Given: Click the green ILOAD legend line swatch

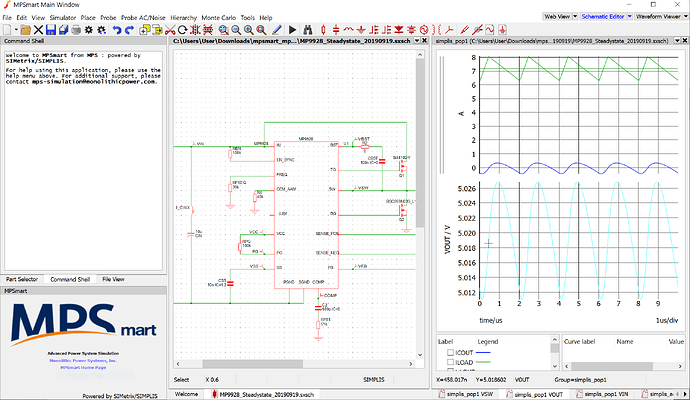Looking at the screenshot, I should (x=484, y=362).
